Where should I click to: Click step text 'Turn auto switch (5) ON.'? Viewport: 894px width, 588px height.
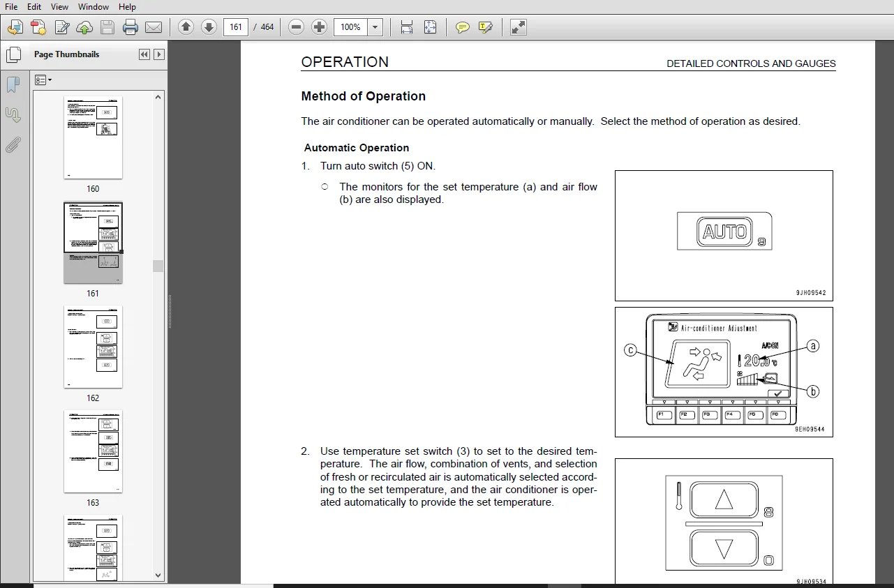pos(378,166)
